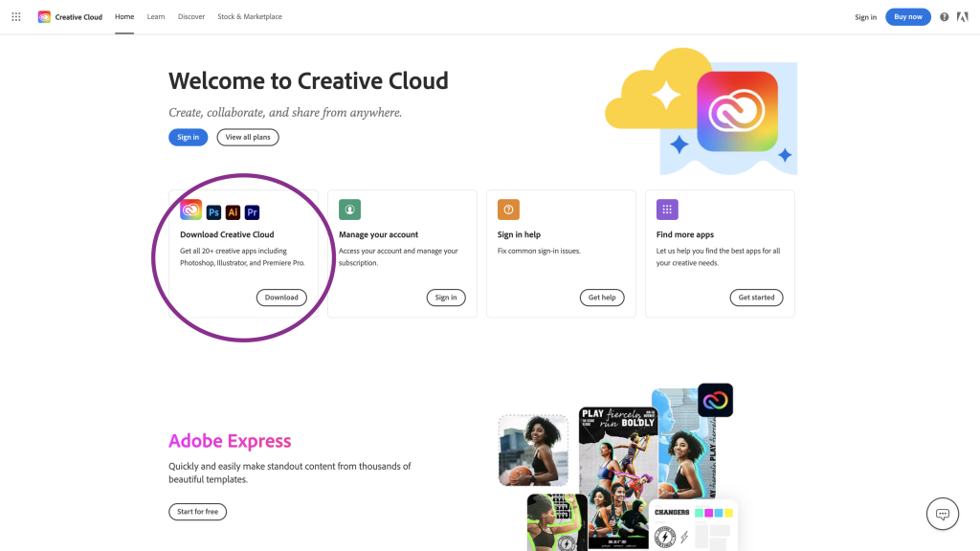Go to Stock & Marketplace tab

pos(250,16)
